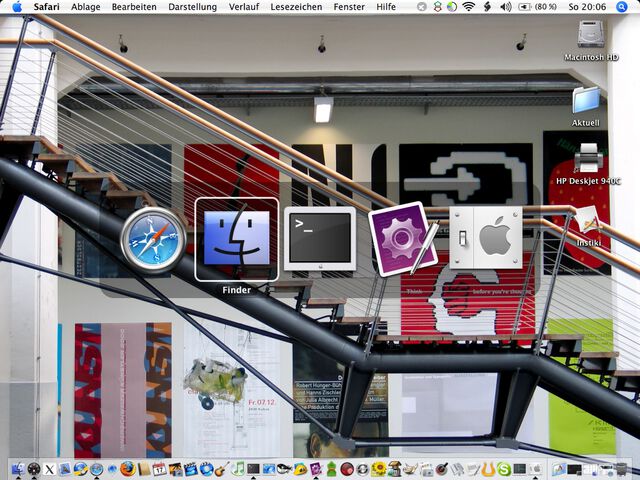Click the pie-chart status icon in menu bar

click(452, 7)
